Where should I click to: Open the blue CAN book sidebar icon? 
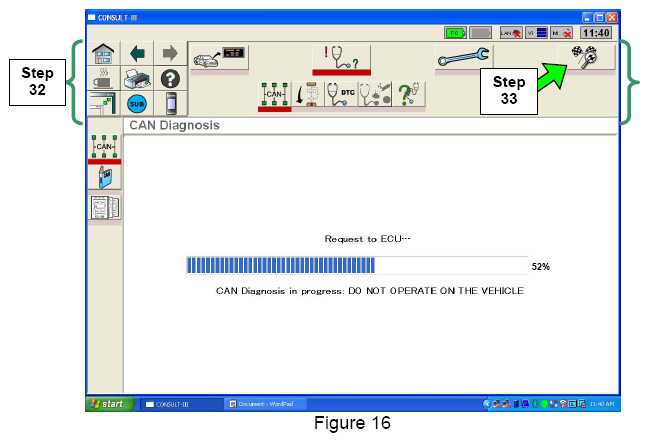click(105, 177)
